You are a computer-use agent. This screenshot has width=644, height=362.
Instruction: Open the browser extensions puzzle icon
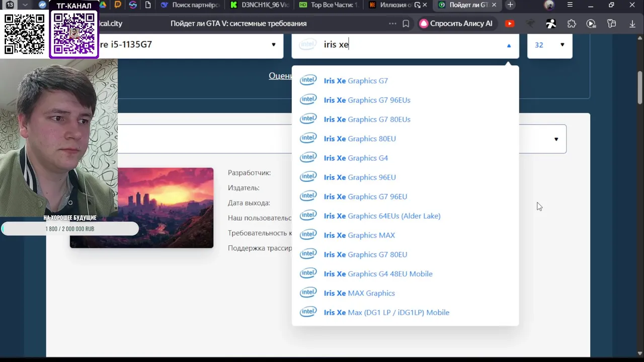(572, 24)
